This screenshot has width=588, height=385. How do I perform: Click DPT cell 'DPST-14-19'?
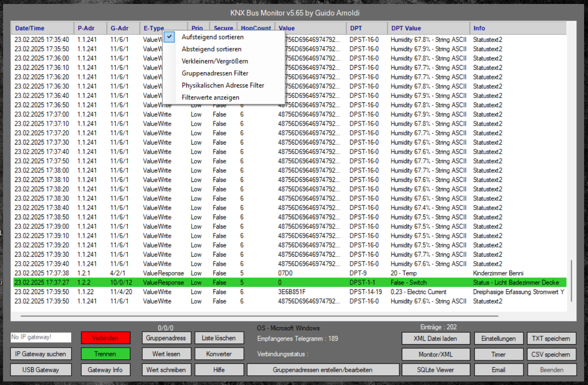pyautogui.click(x=366, y=292)
